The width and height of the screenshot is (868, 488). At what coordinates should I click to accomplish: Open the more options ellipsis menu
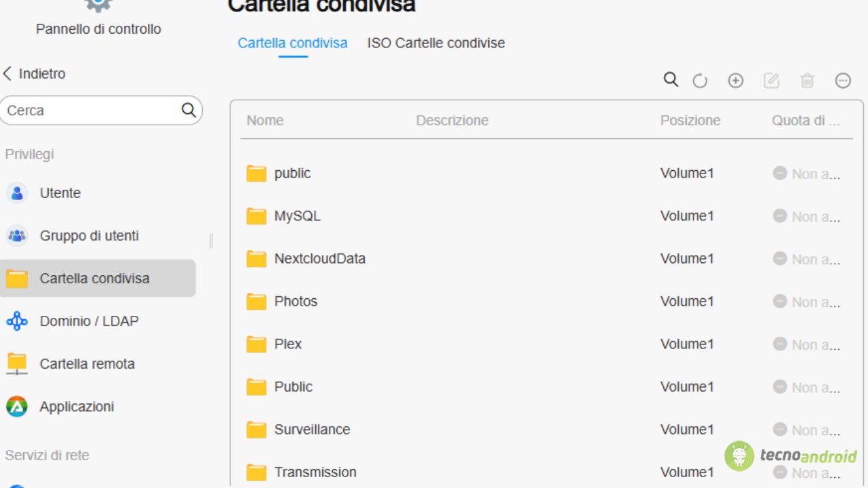[843, 81]
